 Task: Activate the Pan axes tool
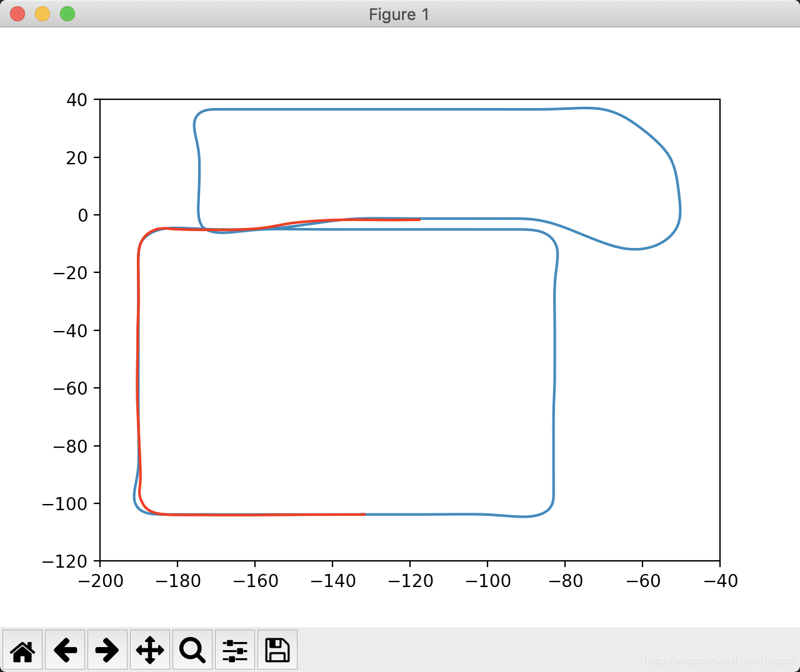tap(150, 650)
